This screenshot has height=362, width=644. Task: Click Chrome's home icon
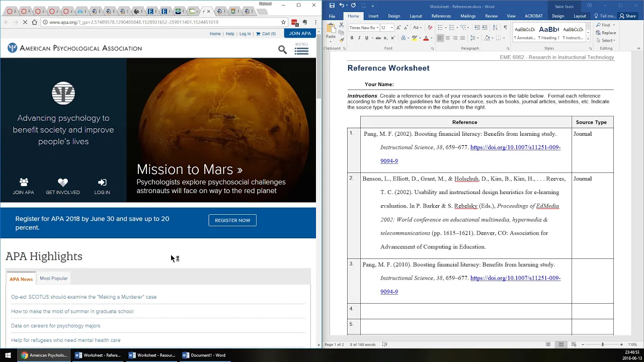click(x=34, y=22)
